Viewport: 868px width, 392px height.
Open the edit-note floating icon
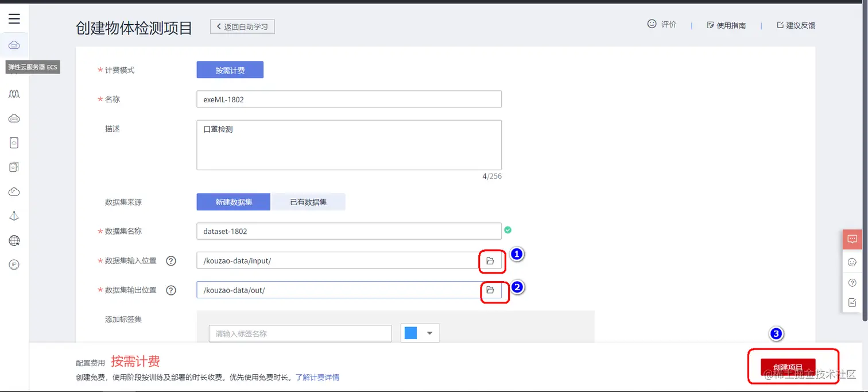(852, 302)
